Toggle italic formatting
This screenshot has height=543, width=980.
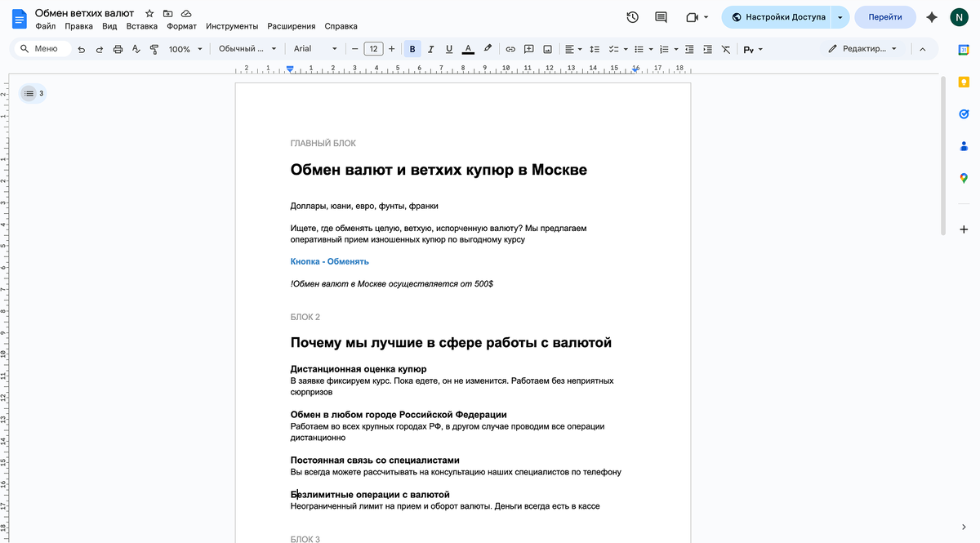(x=430, y=49)
